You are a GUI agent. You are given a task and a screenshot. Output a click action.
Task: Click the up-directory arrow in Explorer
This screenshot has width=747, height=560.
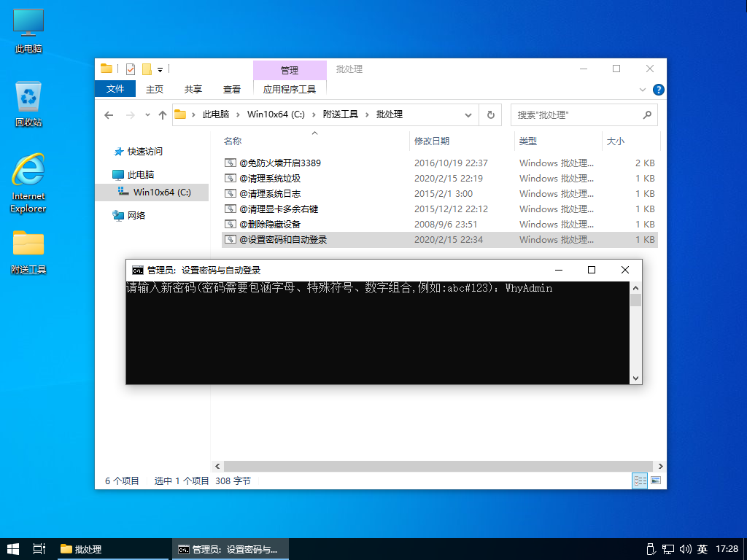click(163, 115)
